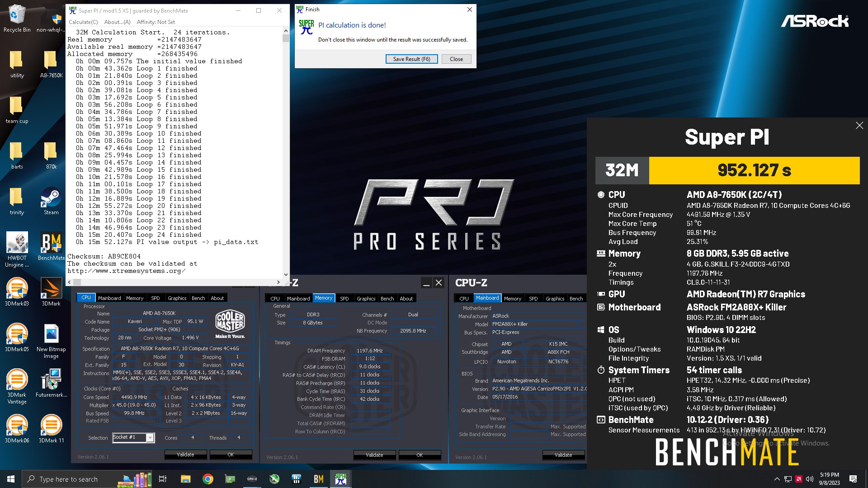This screenshot has width=868, height=488.
Task: Launch Steam from the desktop
Action: [x=51, y=201]
